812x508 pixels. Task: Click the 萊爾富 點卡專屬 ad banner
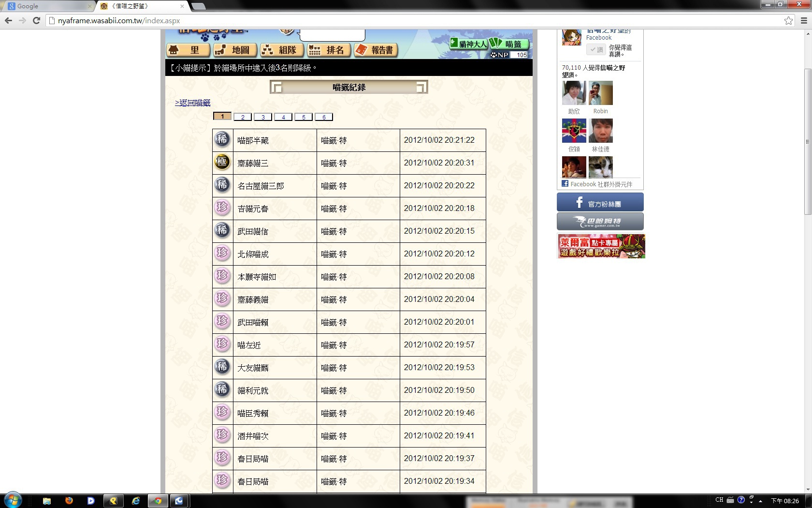click(601, 246)
